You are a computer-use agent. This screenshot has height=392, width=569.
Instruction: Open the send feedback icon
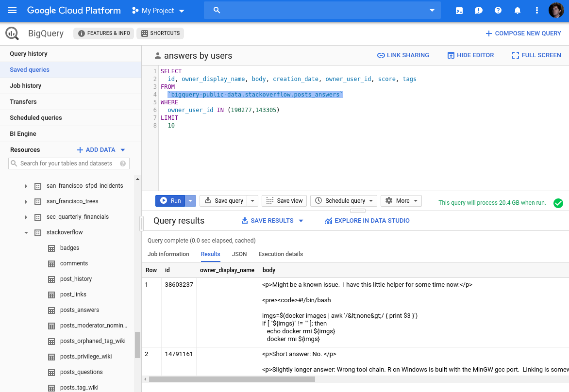coord(479,11)
